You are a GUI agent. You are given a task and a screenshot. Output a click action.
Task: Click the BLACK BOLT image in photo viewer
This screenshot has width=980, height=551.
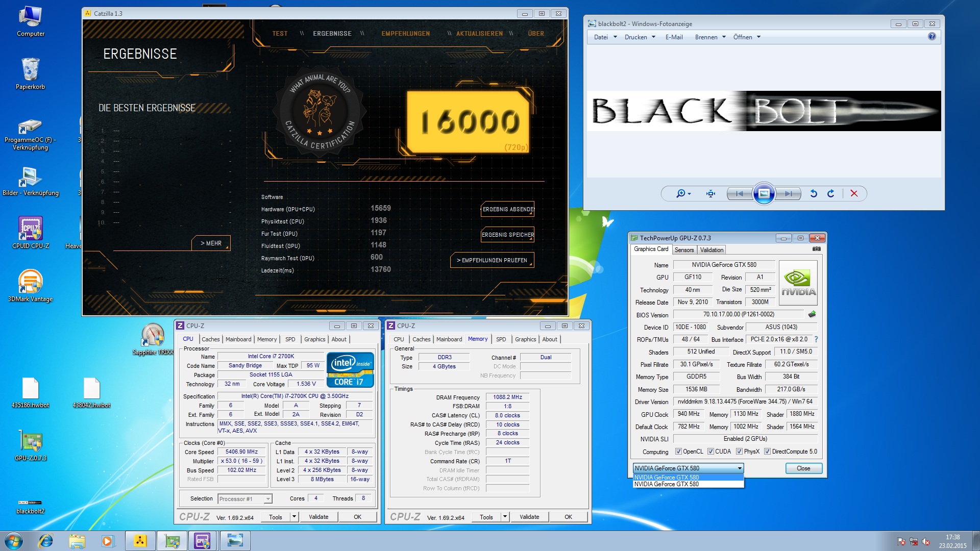[x=764, y=111]
